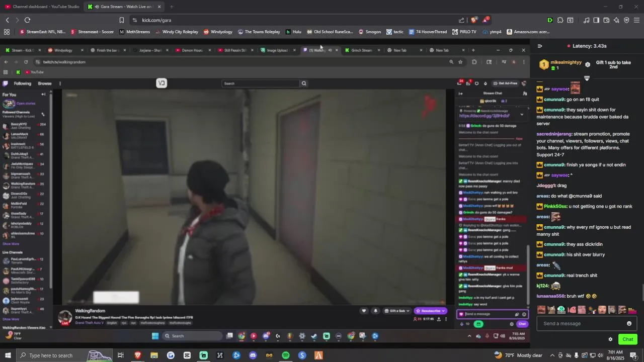The image size is (644, 362).
Task: Switch to Channel dashboard YouTube Studio tab
Action: pyautogui.click(x=42, y=7)
